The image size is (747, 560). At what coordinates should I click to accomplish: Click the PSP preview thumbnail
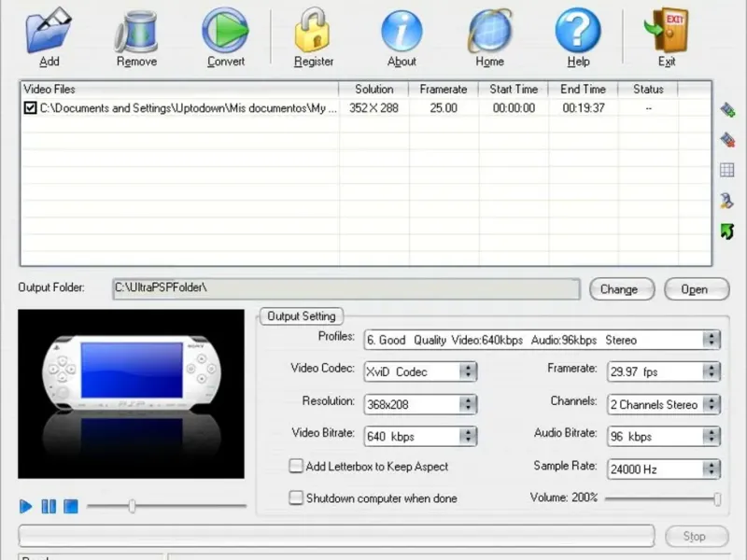tap(131, 394)
